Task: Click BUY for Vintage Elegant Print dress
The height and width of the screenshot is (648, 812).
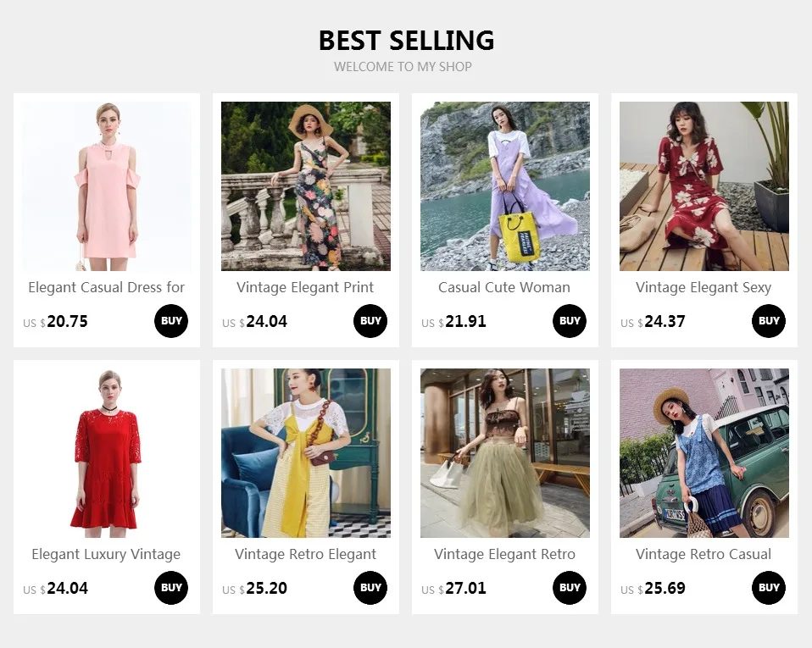Action: click(x=370, y=321)
